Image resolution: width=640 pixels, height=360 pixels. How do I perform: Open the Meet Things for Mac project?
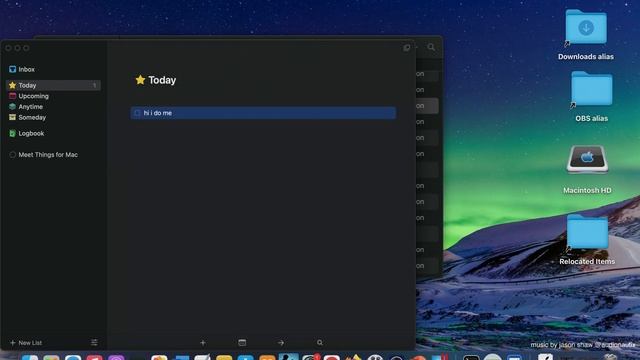pyautogui.click(x=43, y=155)
